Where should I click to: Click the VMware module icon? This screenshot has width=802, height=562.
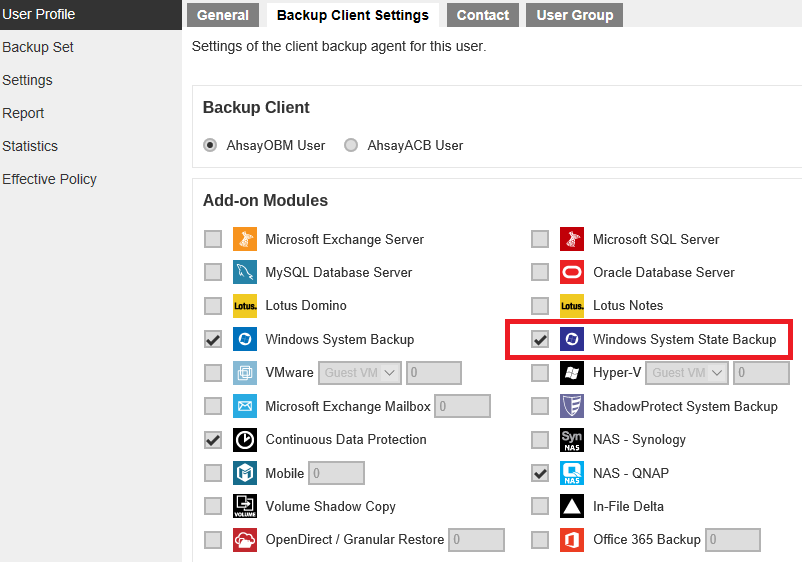pyautogui.click(x=244, y=373)
